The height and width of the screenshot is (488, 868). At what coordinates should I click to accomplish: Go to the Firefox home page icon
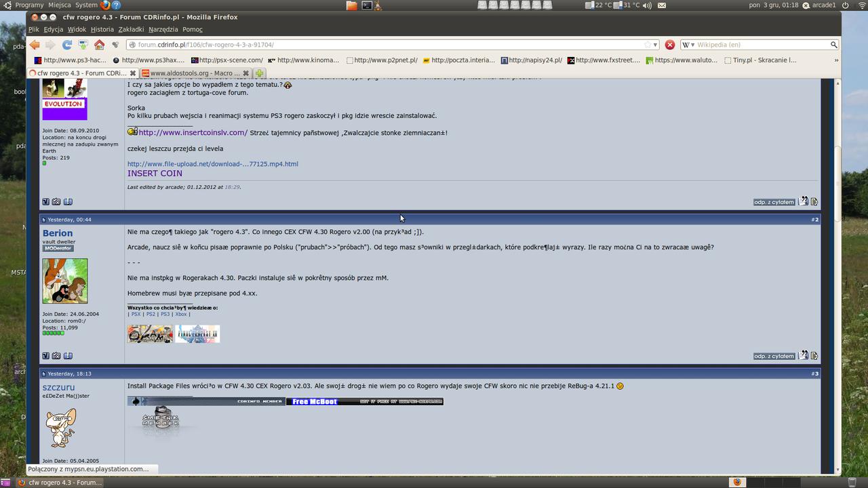pyautogui.click(x=99, y=45)
